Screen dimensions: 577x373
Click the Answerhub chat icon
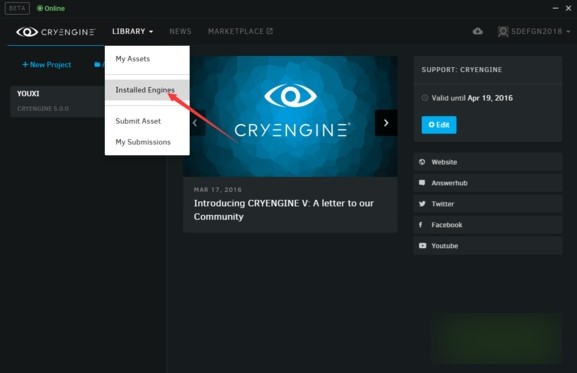[x=422, y=182]
